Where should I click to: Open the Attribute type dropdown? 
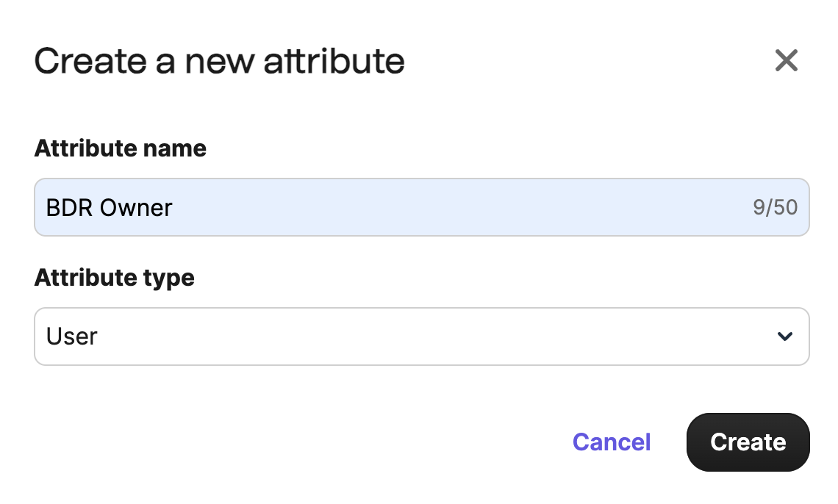[421, 336]
